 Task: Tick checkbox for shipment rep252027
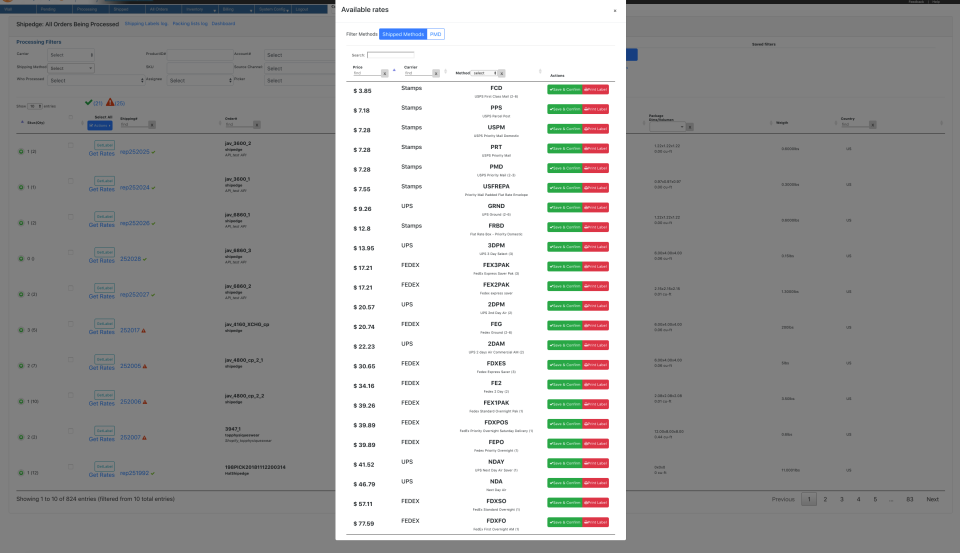pos(70,288)
